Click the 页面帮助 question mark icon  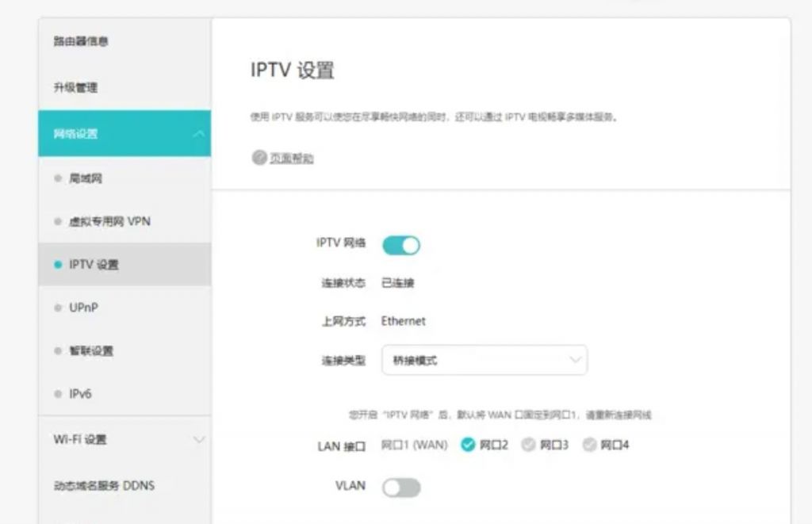(259, 157)
